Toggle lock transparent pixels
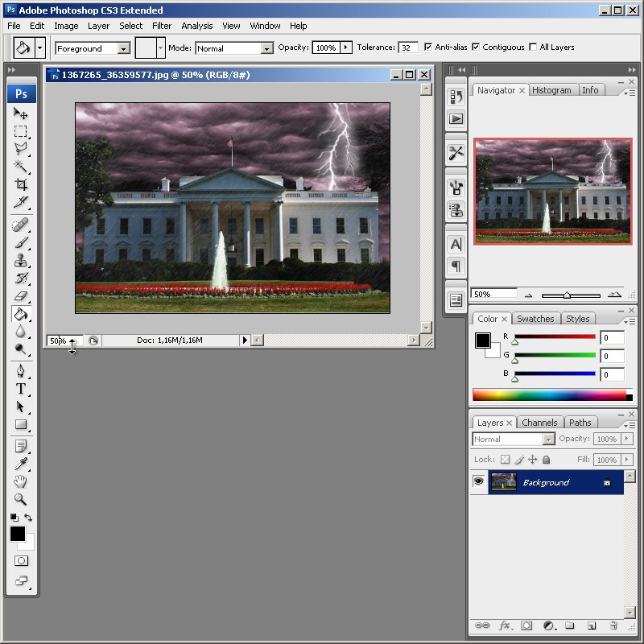Viewport: 644px width, 644px height. click(x=506, y=460)
